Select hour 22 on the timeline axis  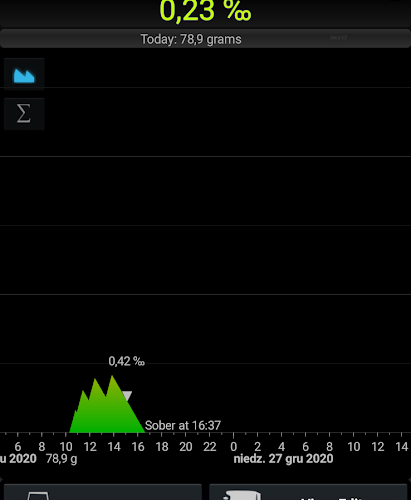point(210,447)
